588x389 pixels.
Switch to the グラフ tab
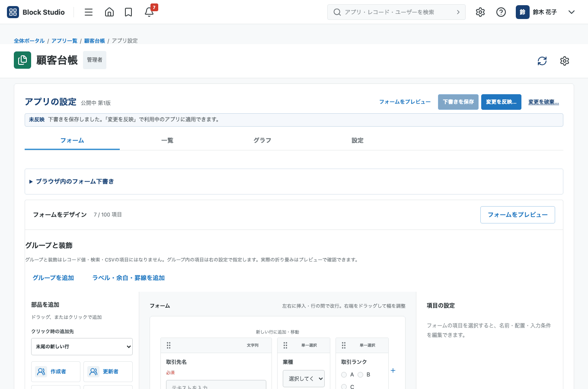262,140
